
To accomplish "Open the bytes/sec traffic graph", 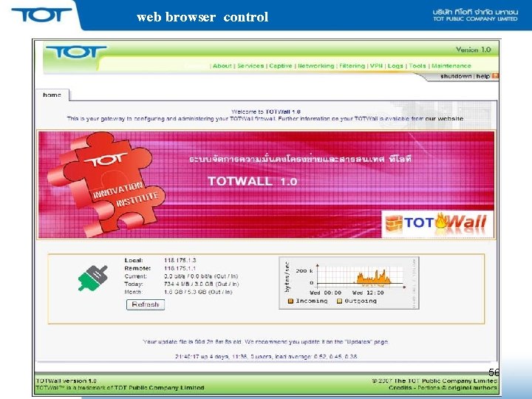I will (x=349, y=283).
